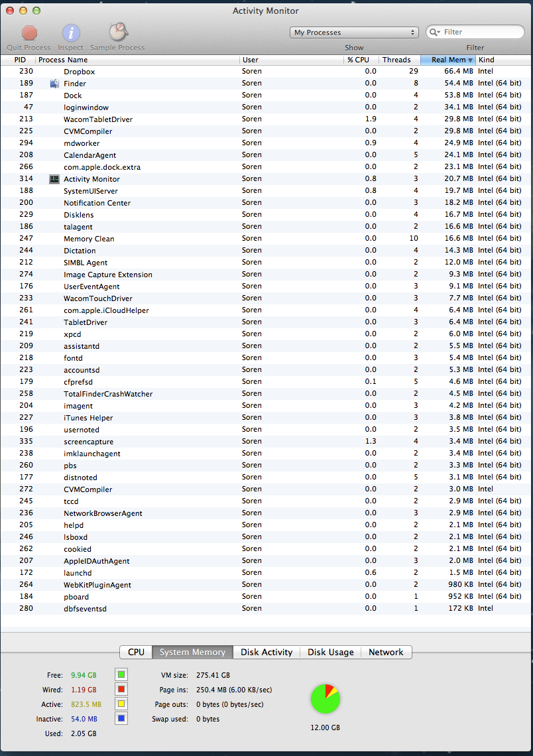Select the com.apple.iCloudHelper process
The height and width of the screenshot is (756, 533).
(266, 310)
